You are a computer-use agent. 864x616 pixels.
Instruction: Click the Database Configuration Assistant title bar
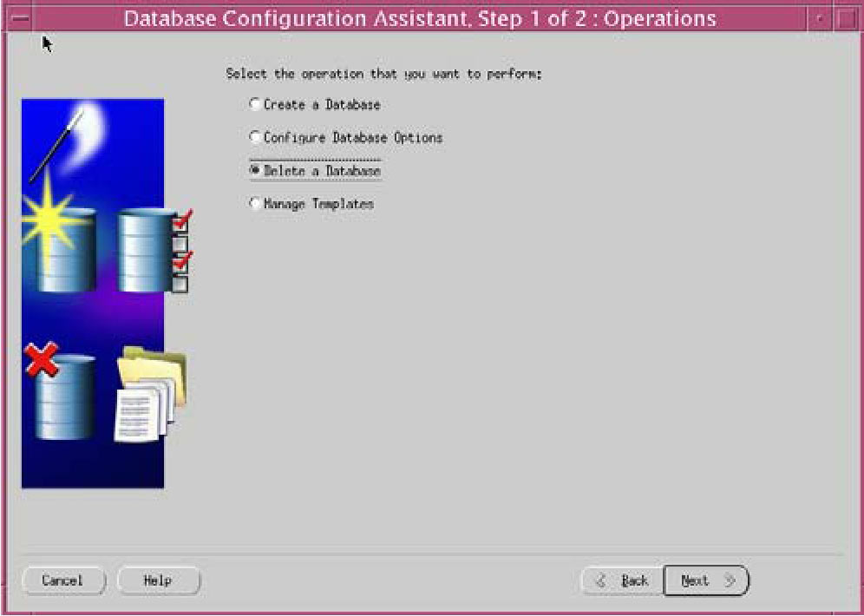coord(420,18)
